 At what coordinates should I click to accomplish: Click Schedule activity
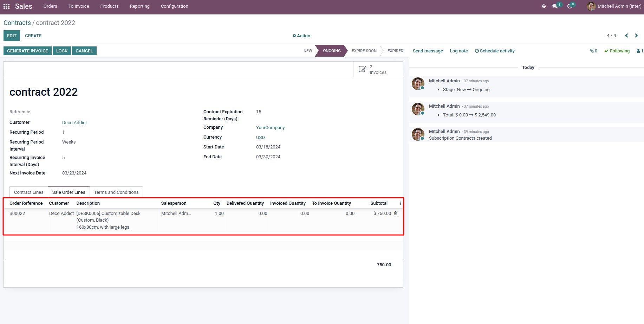coord(495,51)
